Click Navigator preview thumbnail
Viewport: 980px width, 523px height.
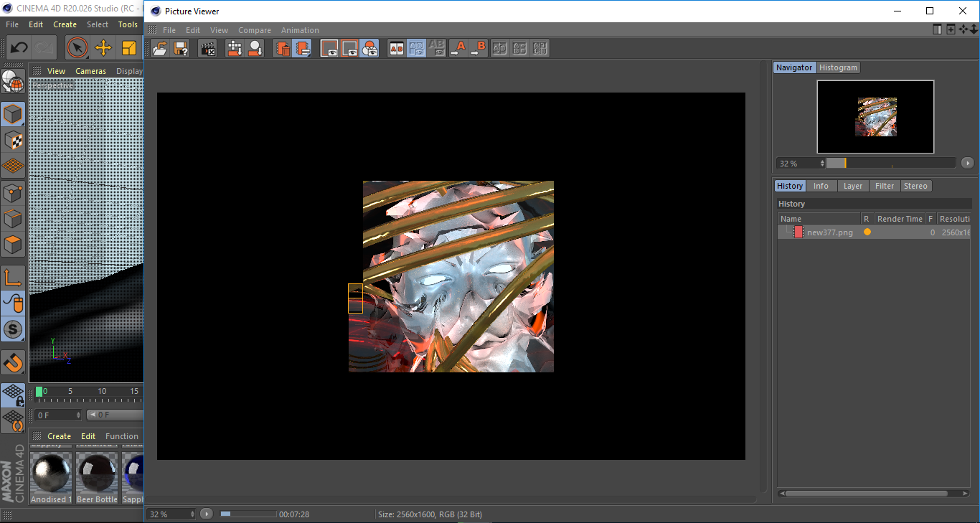[875, 117]
